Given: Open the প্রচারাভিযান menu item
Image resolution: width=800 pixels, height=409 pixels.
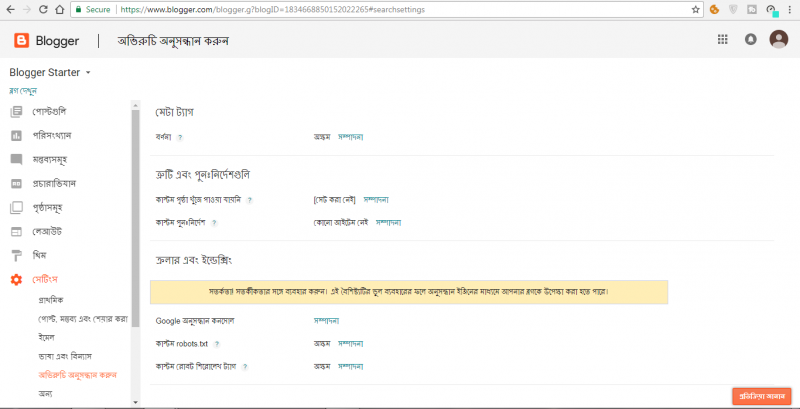Looking at the screenshot, I should click(x=55, y=184).
